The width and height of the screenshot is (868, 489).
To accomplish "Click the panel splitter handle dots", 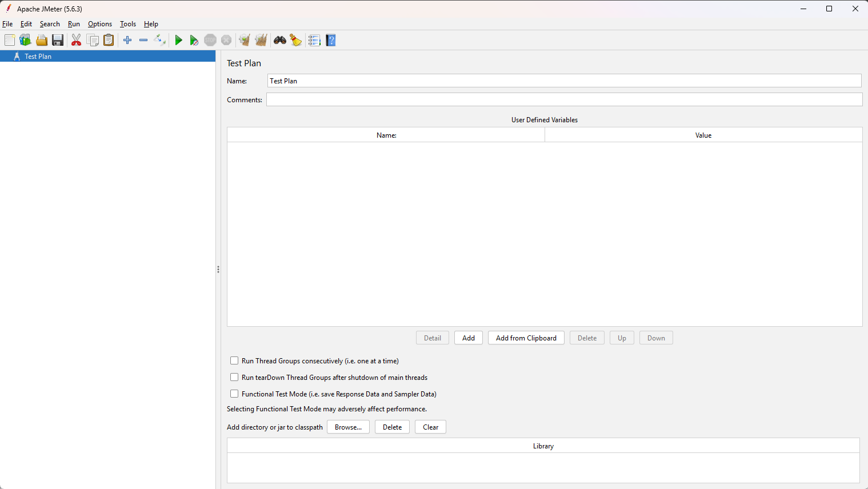I will point(218,269).
